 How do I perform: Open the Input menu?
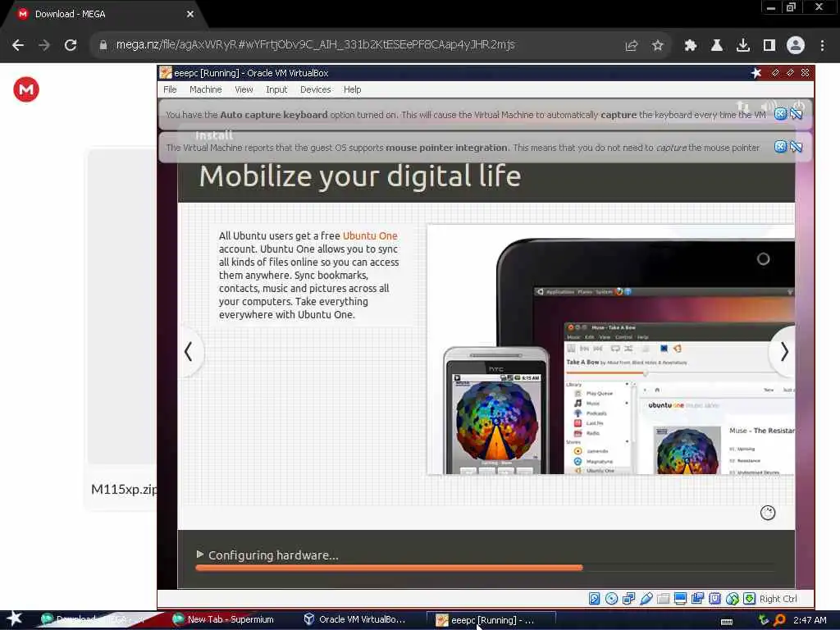[x=276, y=89]
